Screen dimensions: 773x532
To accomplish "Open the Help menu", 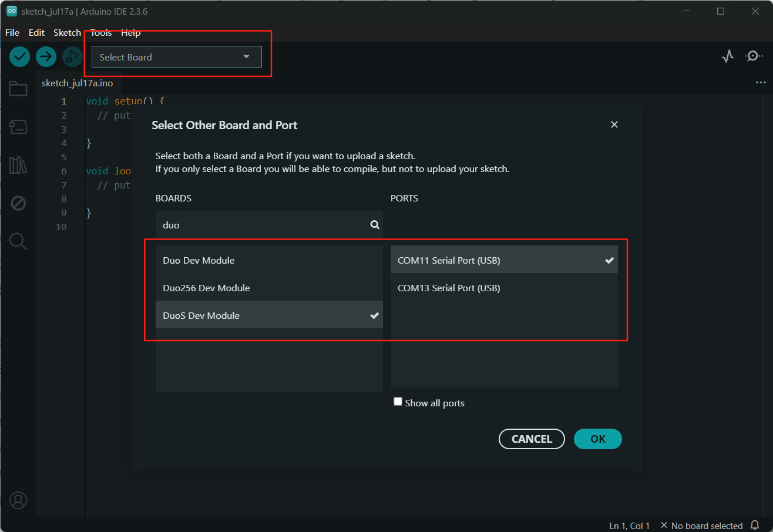I will pos(130,33).
